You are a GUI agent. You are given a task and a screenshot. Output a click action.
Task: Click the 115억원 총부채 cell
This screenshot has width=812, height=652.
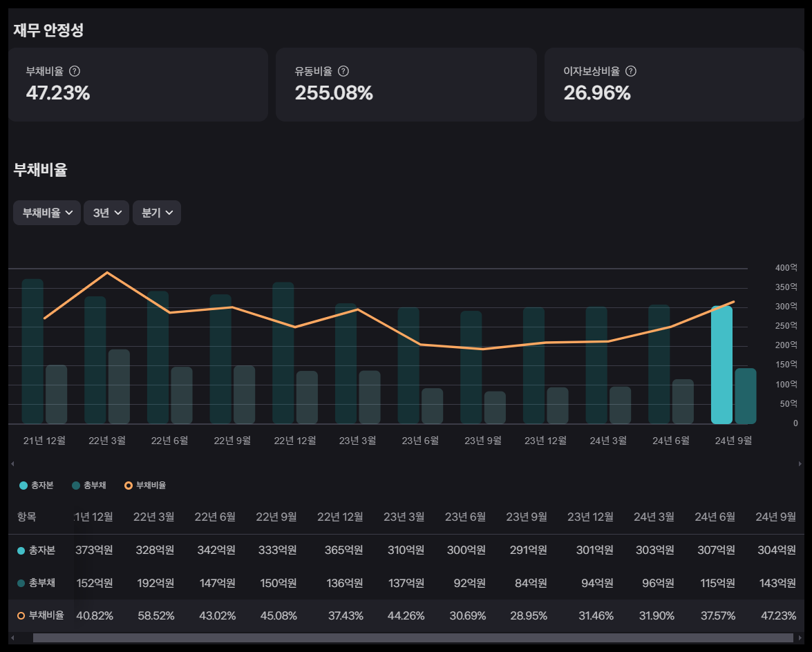(718, 583)
